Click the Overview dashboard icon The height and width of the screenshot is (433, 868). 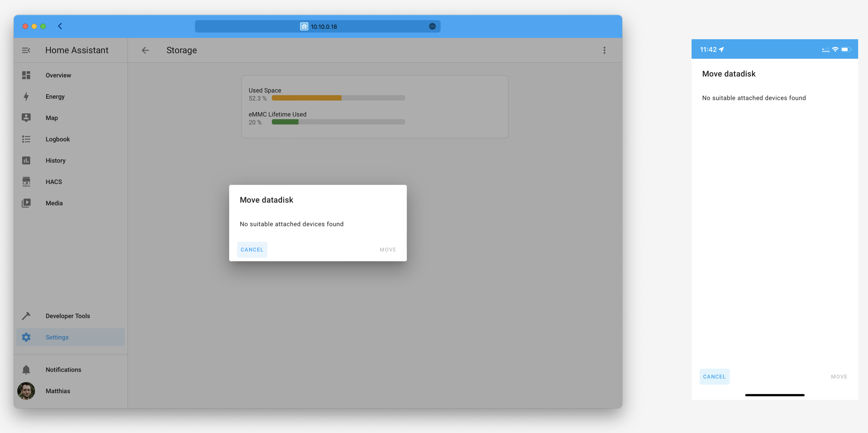tap(26, 75)
